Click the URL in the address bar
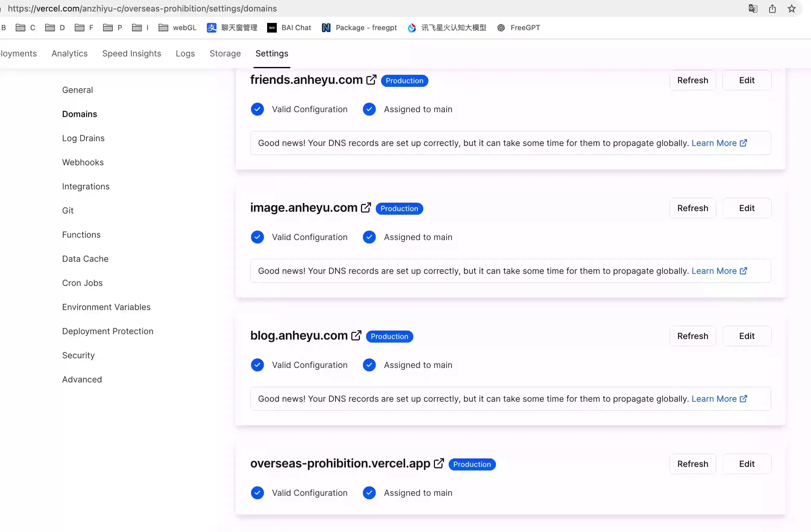Screen dimensions: 811x532 [x=142, y=8]
